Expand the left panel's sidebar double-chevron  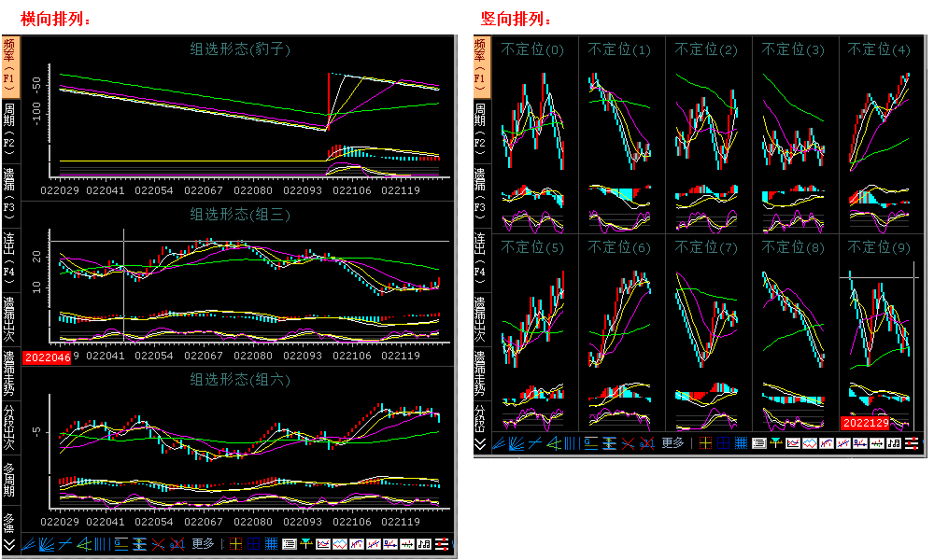click(9, 544)
